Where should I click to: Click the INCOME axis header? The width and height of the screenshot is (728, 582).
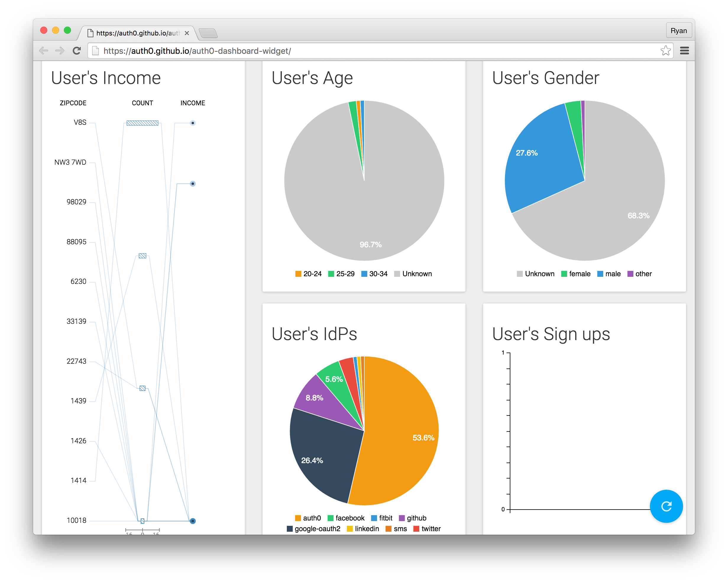click(x=192, y=103)
